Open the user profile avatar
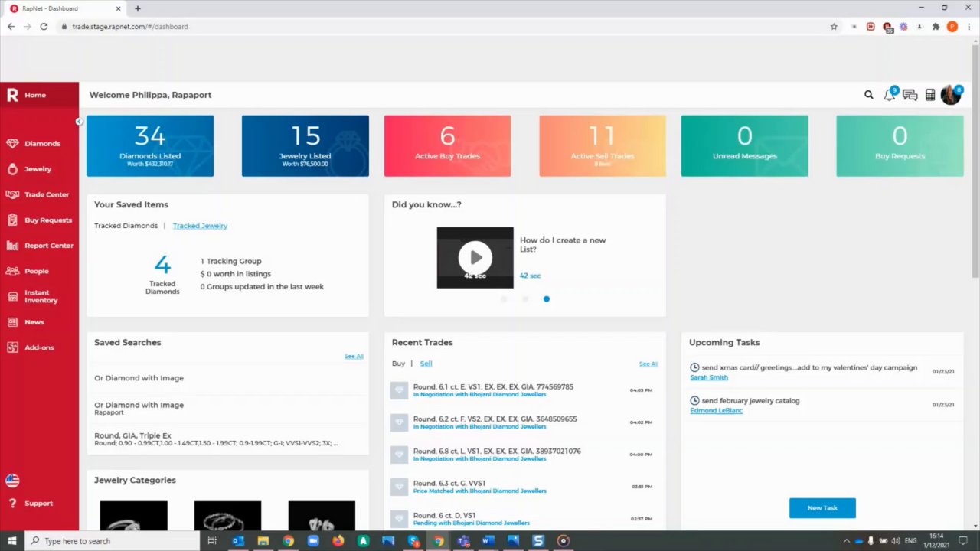This screenshot has width=980, height=551. coord(950,95)
